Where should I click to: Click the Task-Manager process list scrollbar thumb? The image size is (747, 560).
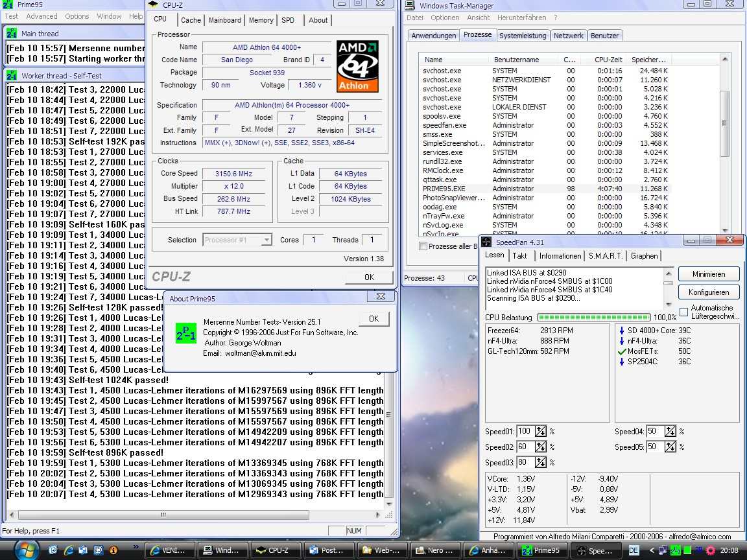(724, 124)
